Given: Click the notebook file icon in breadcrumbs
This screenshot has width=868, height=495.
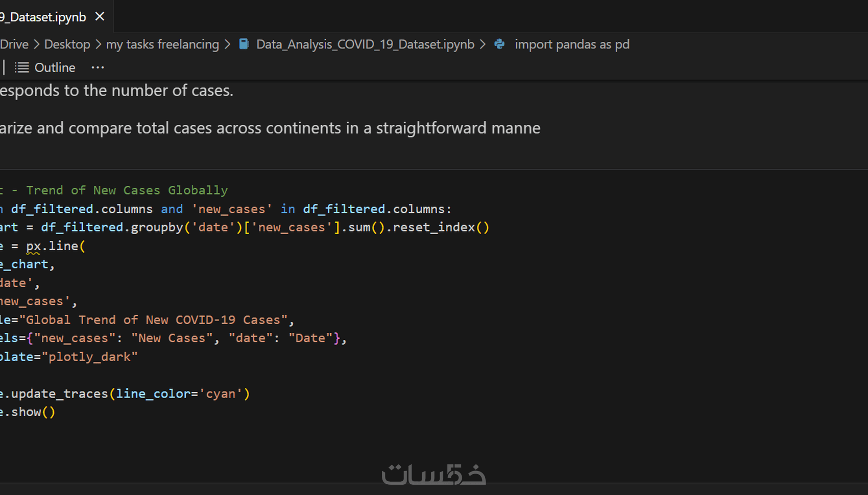Looking at the screenshot, I should (244, 44).
